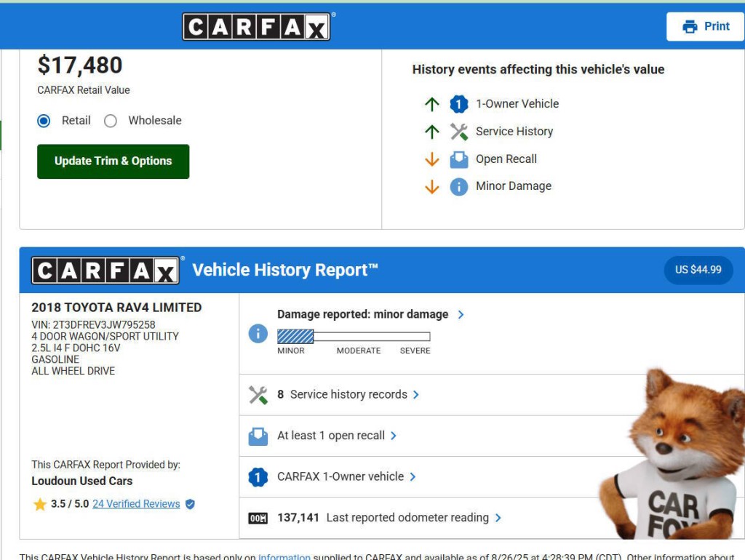Click the hatched minor segment of damage meter
Image resolution: width=745 pixels, height=560 pixels.
click(x=295, y=337)
